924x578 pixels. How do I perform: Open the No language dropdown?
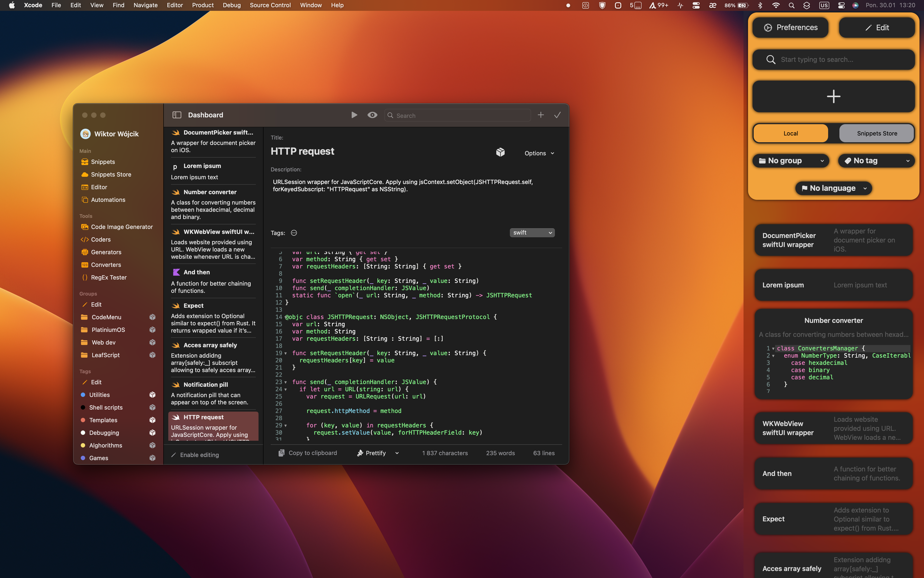tap(834, 188)
